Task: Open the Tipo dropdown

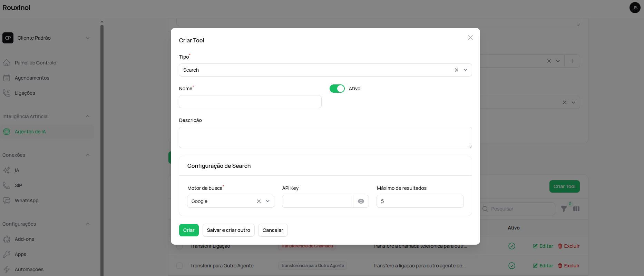Action: 465,70
